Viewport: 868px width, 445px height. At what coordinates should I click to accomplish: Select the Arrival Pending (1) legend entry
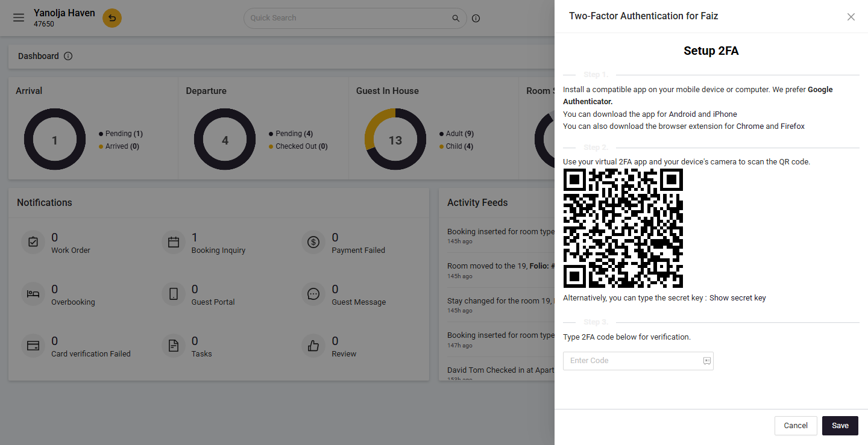[x=121, y=134]
